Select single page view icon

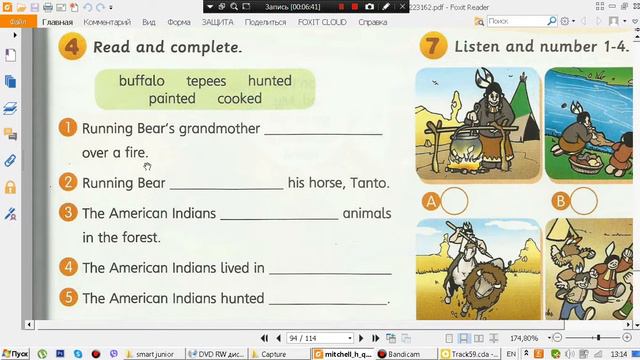449,338
